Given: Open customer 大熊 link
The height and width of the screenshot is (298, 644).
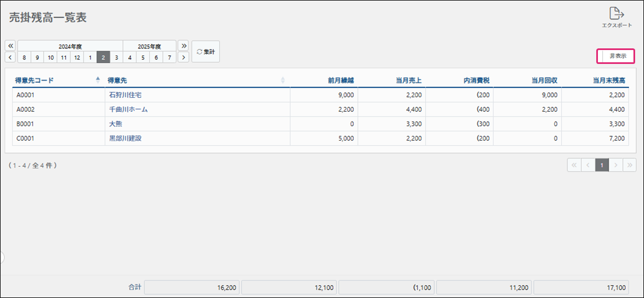Looking at the screenshot, I should [x=115, y=124].
